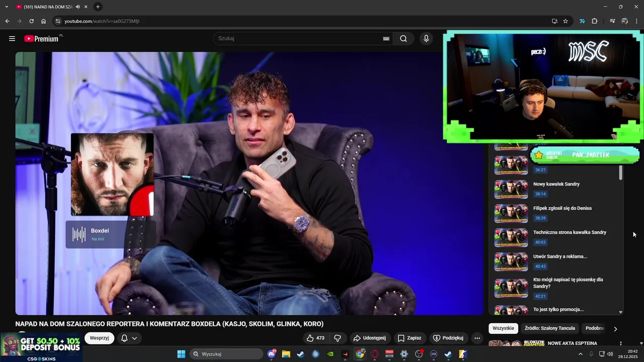
Task: View site information icon in address bar
Action: pos(58,21)
